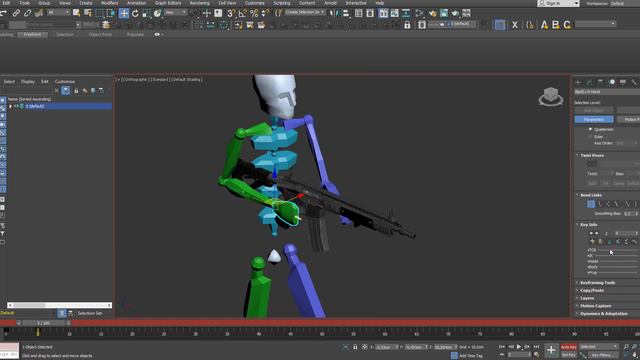Click the Set Key plus icon in Key Info

point(592,241)
